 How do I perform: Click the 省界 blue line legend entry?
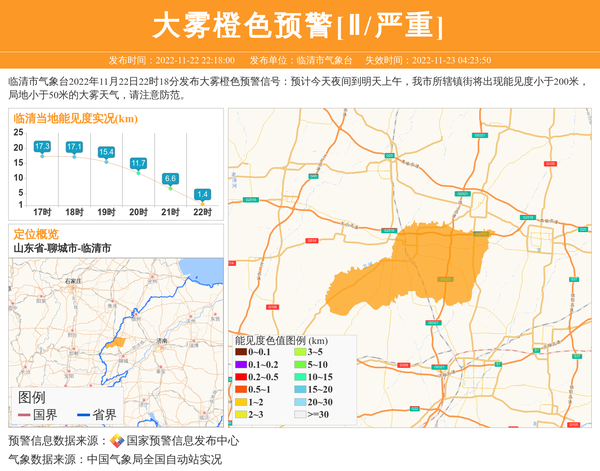[x=96, y=415]
